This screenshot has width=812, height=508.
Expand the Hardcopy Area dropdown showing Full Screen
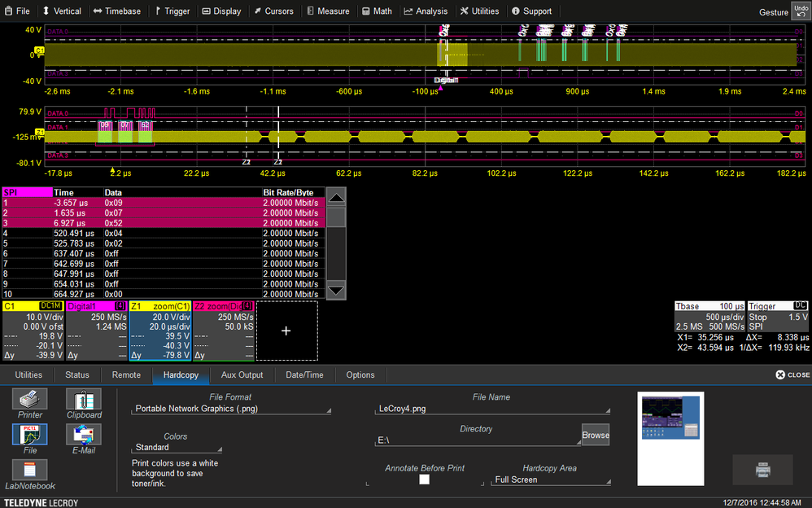tap(551, 480)
